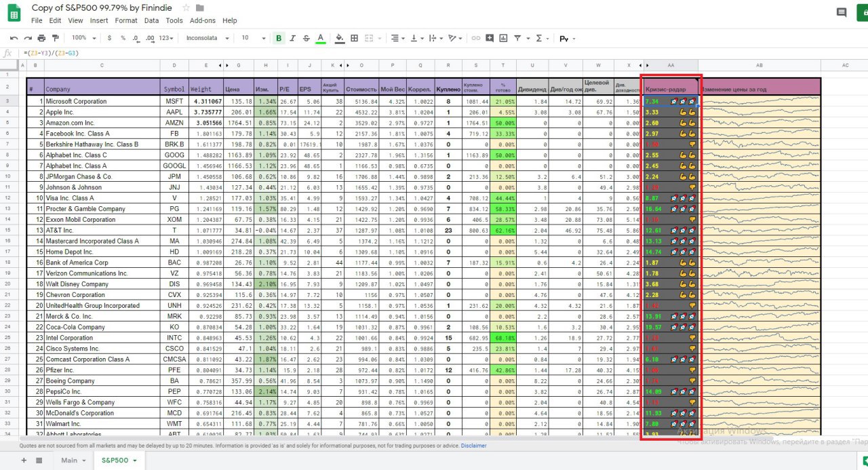This screenshot has width=868, height=470.
Task: Add a new sheet with plus
Action: [24, 461]
